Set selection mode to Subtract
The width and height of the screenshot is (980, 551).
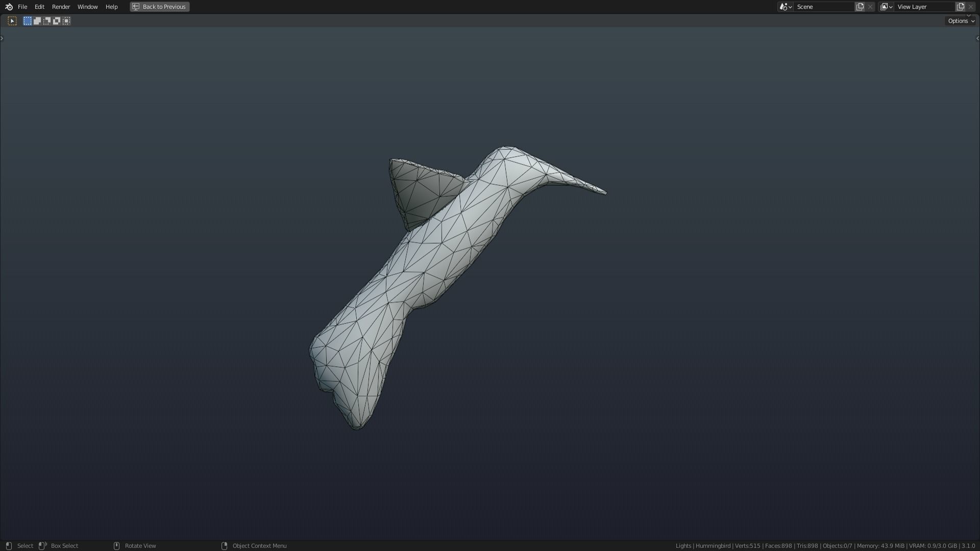[x=47, y=21]
